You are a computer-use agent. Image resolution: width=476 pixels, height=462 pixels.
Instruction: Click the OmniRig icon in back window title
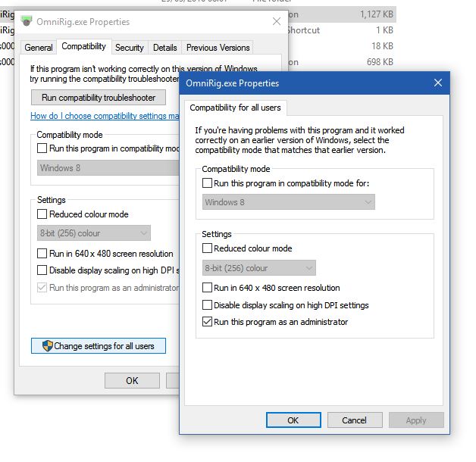pos(27,21)
